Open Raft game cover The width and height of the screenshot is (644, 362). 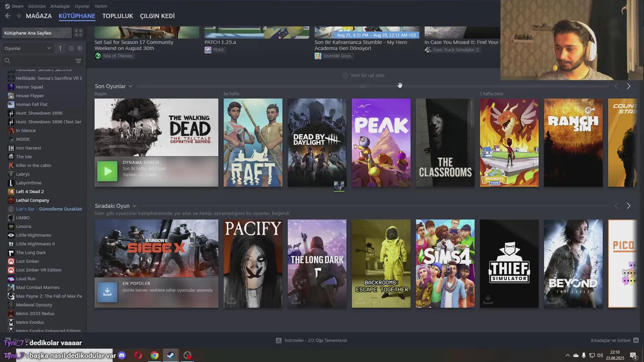point(253,143)
